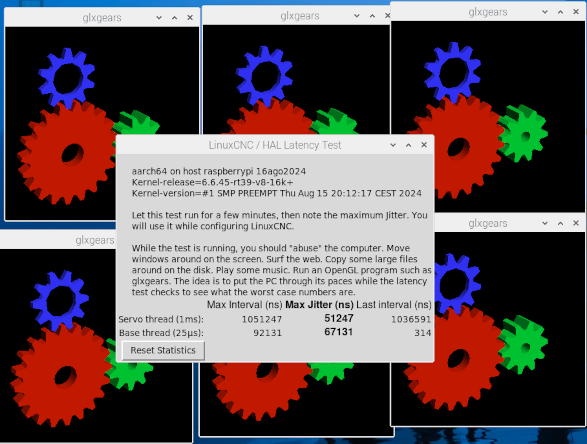
Task: Maximize the top-left glxgears window
Action: tap(174, 18)
